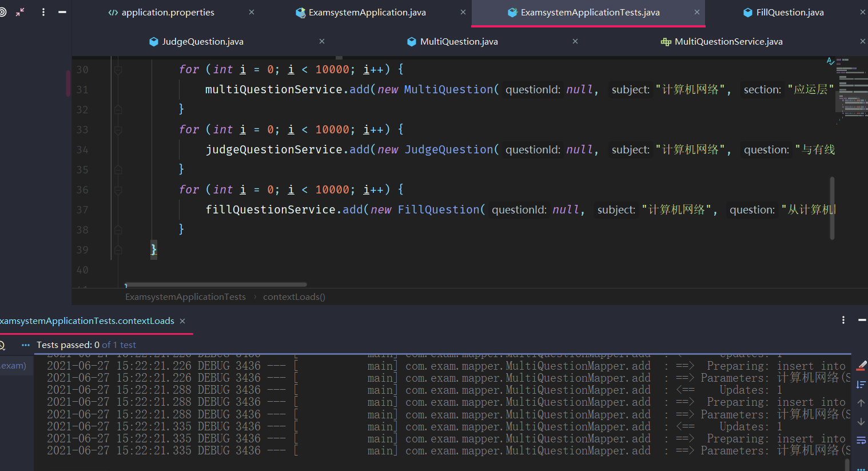Image resolution: width=868 pixels, height=471 pixels.
Task: Click the "FillQuestion(" constructor on line 37
Action: click(441, 210)
